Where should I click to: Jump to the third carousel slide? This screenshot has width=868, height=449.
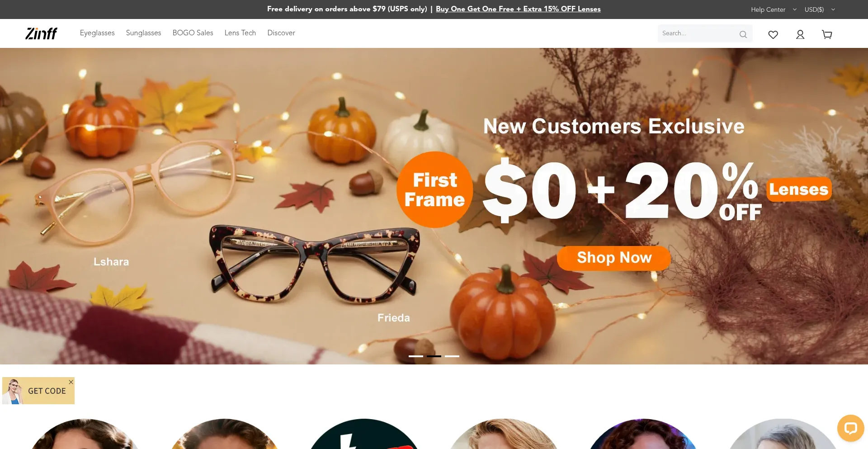click(x=452, y=356)
